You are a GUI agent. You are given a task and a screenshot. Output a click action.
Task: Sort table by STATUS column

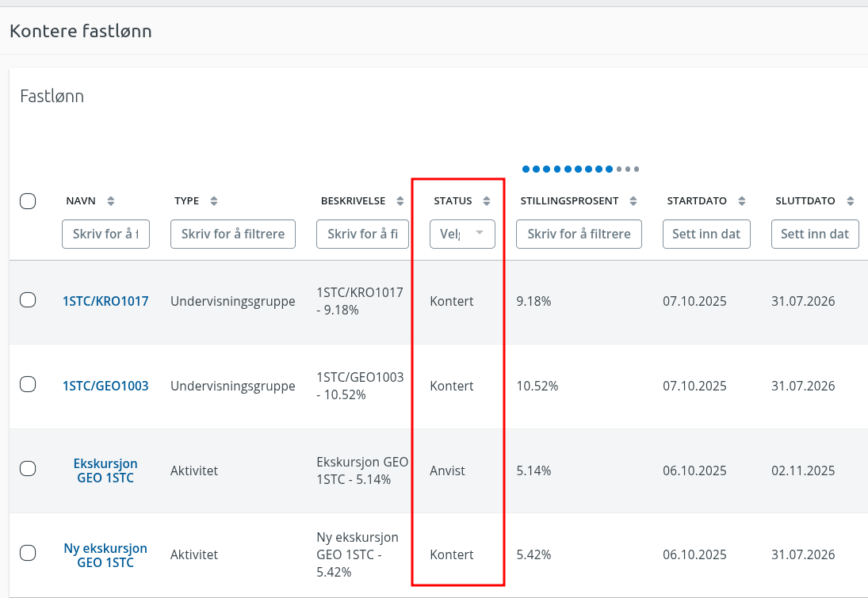click(x=487, y=201)
